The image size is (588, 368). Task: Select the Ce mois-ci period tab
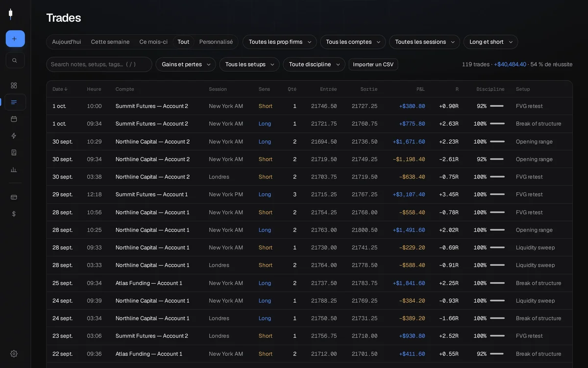pyautogui.click(x=153, y=42)
